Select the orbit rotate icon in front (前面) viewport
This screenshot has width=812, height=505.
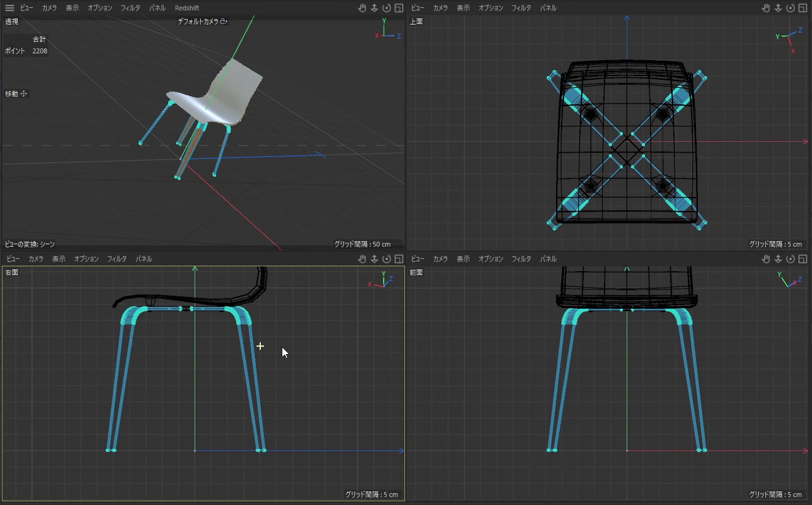point(791,259)
